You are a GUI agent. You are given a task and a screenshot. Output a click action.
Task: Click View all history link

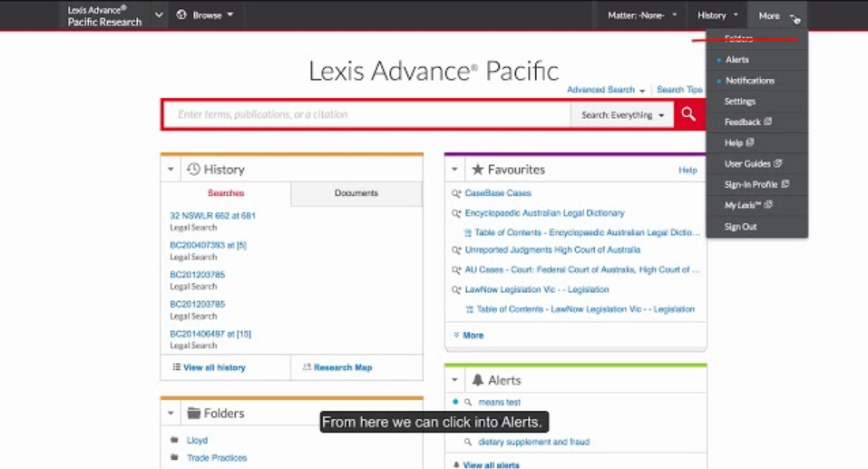(214, 367)
